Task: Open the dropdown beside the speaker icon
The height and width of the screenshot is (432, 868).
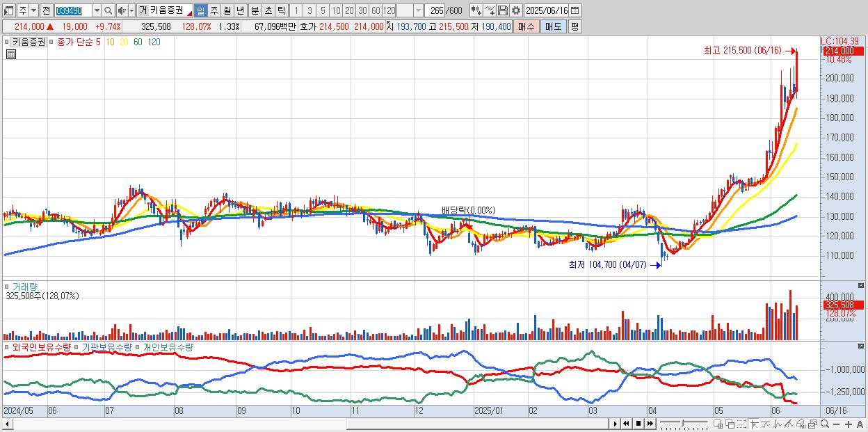Action: point(131,10)
